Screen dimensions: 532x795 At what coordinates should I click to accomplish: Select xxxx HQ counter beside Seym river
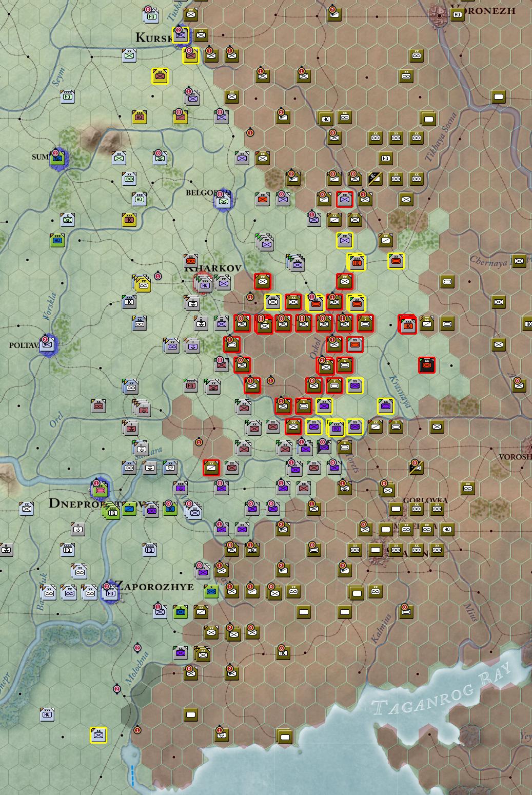click(68, 96)
